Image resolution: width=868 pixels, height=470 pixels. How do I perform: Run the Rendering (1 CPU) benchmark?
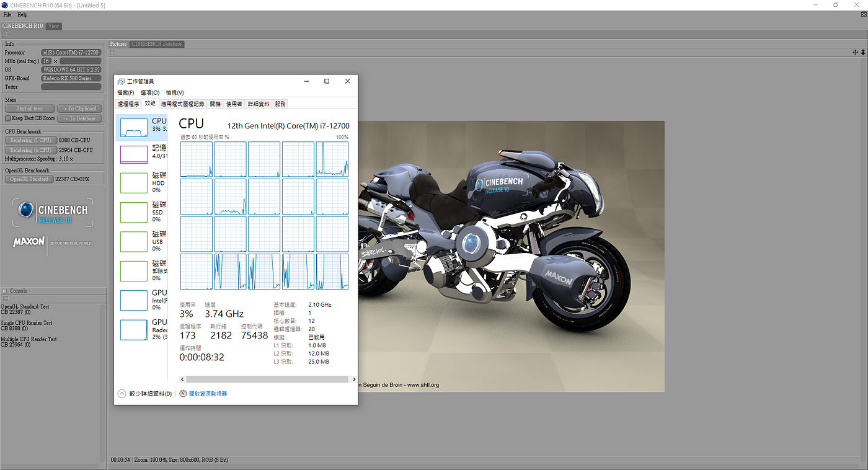click(x=30, y=140)
